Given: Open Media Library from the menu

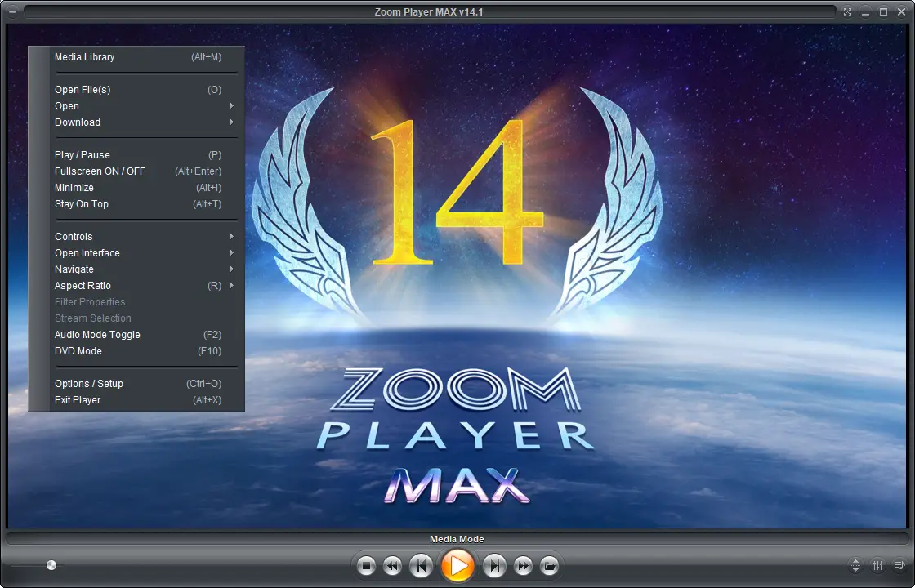Looking at the screenshot, I should [x=138, y=57].
